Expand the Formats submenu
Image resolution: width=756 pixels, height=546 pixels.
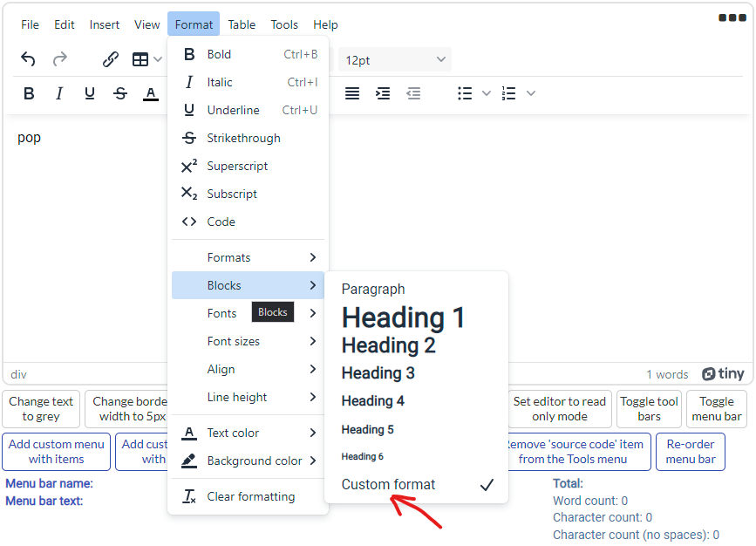click(x=248, y=257)
